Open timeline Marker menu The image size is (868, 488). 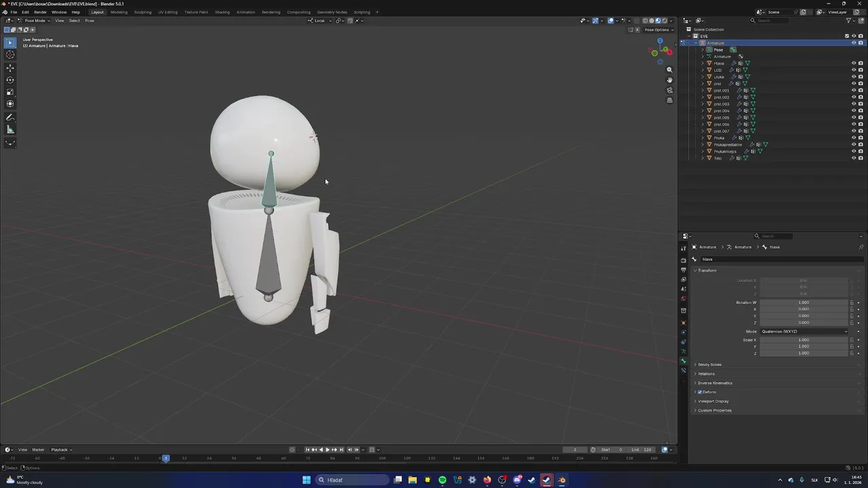38,449
